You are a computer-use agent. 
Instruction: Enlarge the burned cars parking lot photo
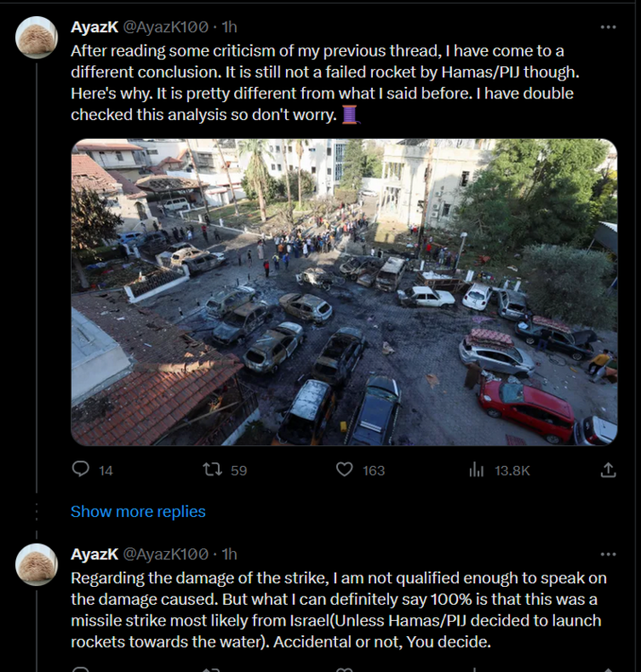pyautogui.click(x=344, y=292)
